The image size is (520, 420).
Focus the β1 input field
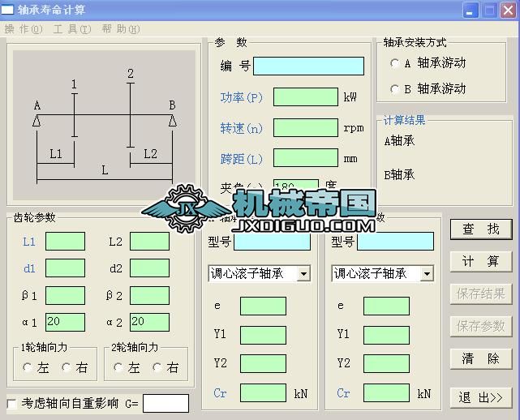coord(65,295)
